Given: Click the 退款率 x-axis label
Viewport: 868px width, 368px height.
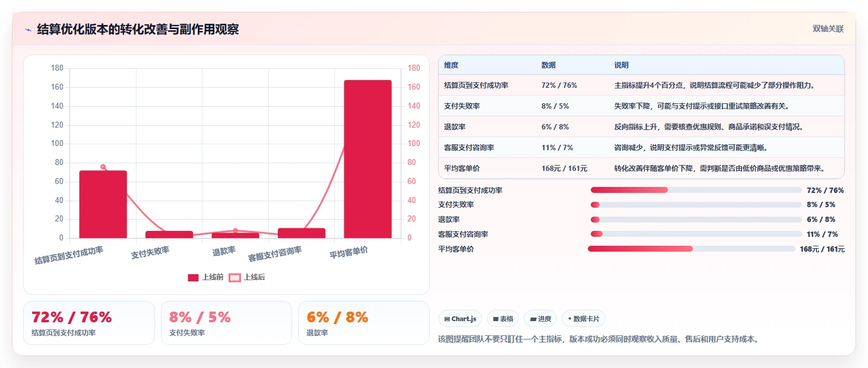Looking at the screenshot, I should pos(224,252).
